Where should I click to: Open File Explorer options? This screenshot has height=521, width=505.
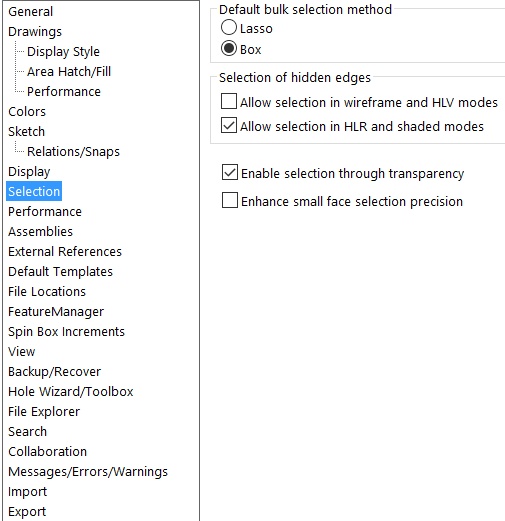(x=44, y=412)
